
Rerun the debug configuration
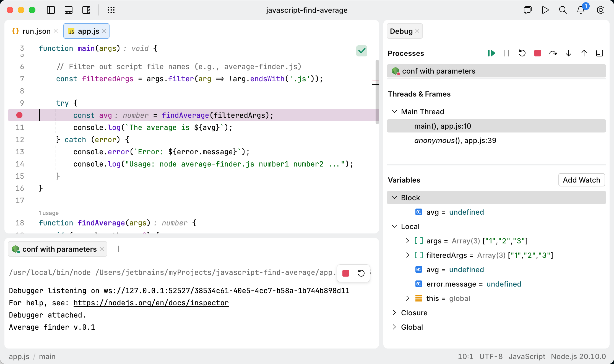point(522,53)
